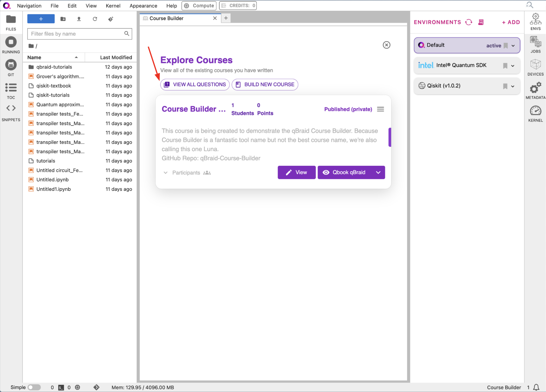Screen dimensions: 546x392
Task: Expand the Intel Quantum SDK environment
Action: click(x=513, y=66)
